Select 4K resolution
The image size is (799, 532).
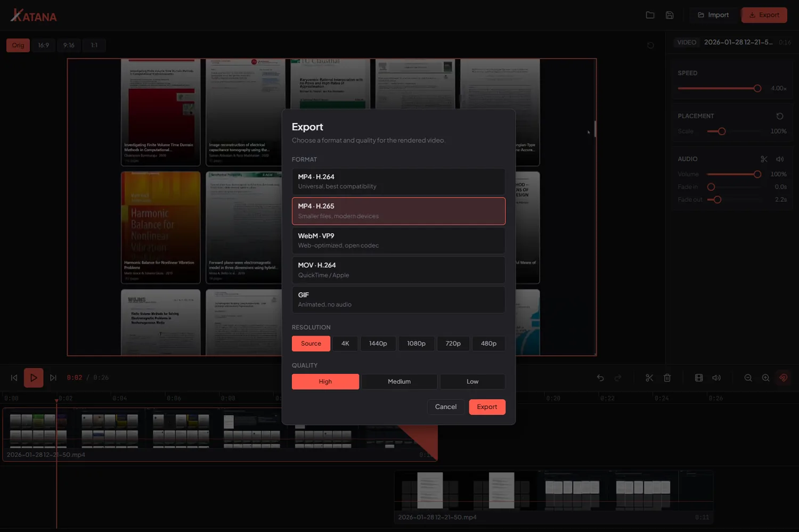point(345,343)
